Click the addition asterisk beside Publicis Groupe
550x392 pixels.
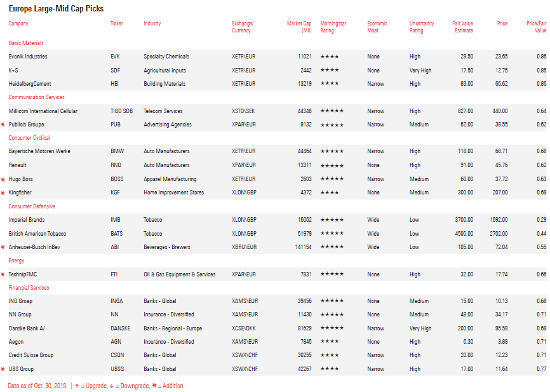point(3,125)
